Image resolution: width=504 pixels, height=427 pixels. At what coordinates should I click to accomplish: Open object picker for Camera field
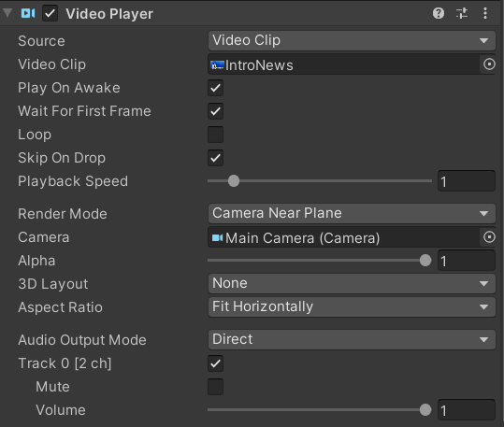pyautogui.click(x=489, y=237)
